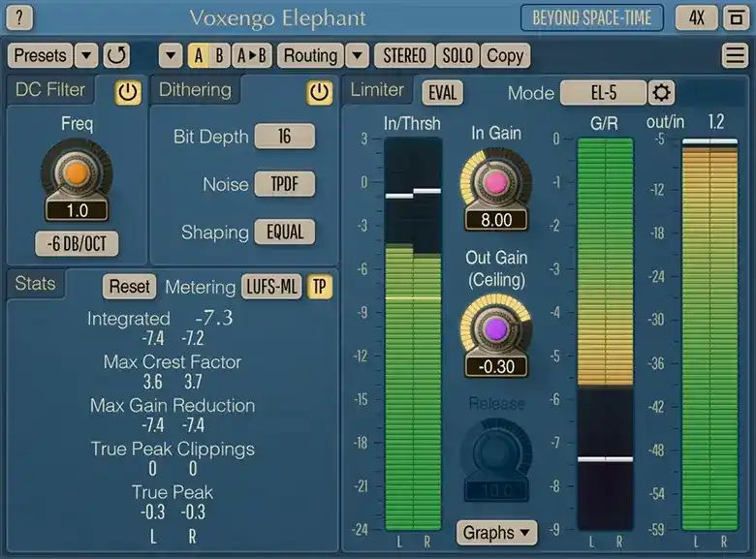Click the window resize icon beside 4X

click(736, 17)
